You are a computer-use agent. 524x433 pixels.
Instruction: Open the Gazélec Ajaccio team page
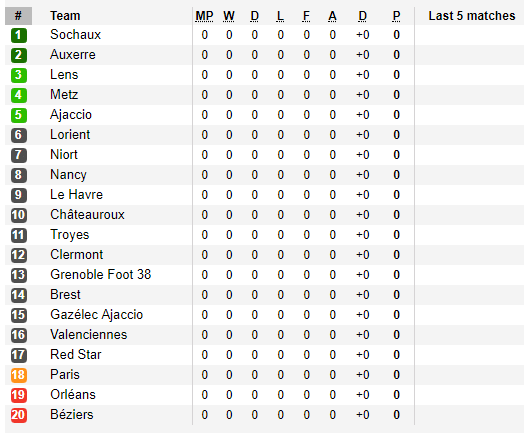(x=97, y=315)
